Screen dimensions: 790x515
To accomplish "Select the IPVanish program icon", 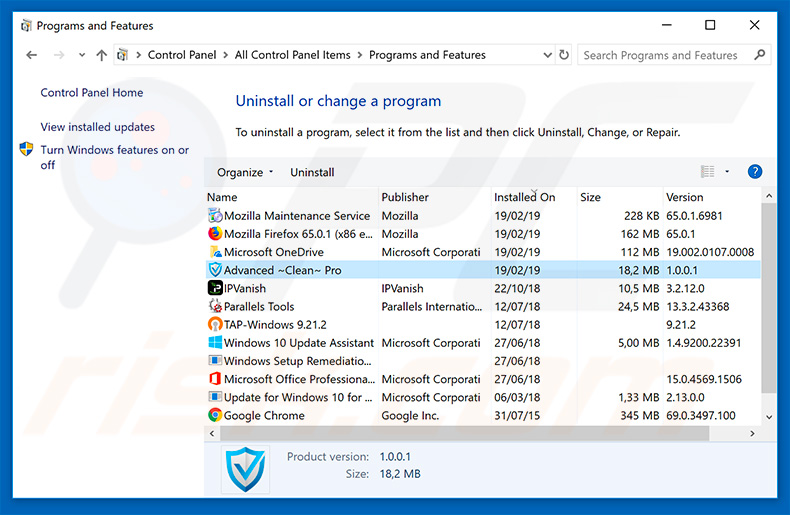I will point(215,288).
